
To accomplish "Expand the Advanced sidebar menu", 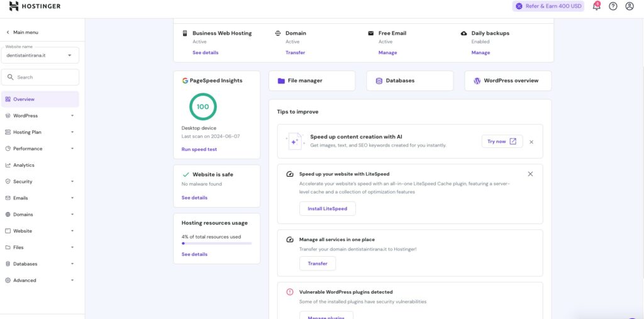I will coord(72,281).
